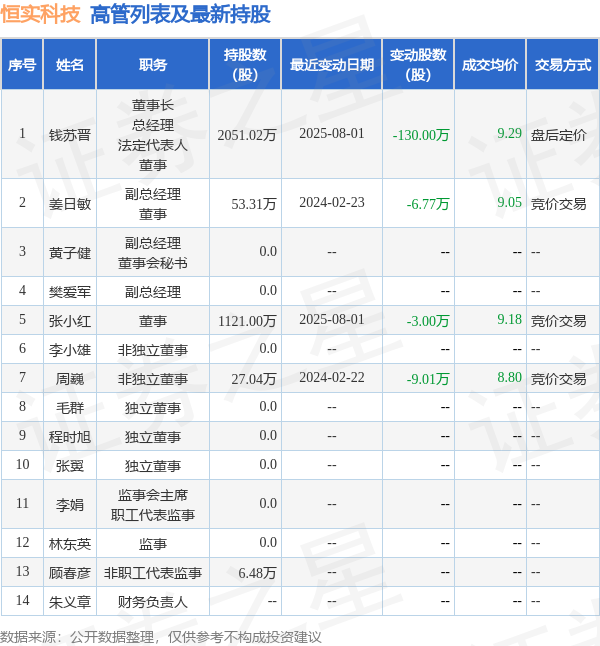600x646 pixels.
Task: Click the date 2024-02-23
Action: point(332,202)
